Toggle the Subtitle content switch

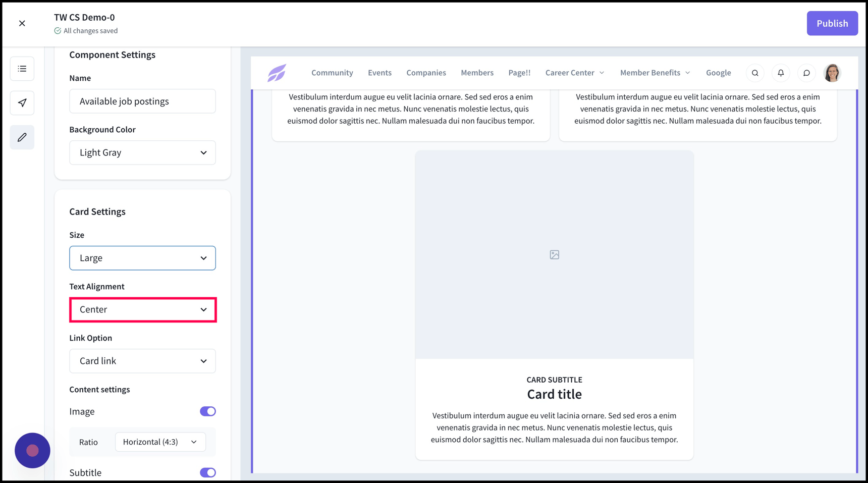click(x=208, y=472)
